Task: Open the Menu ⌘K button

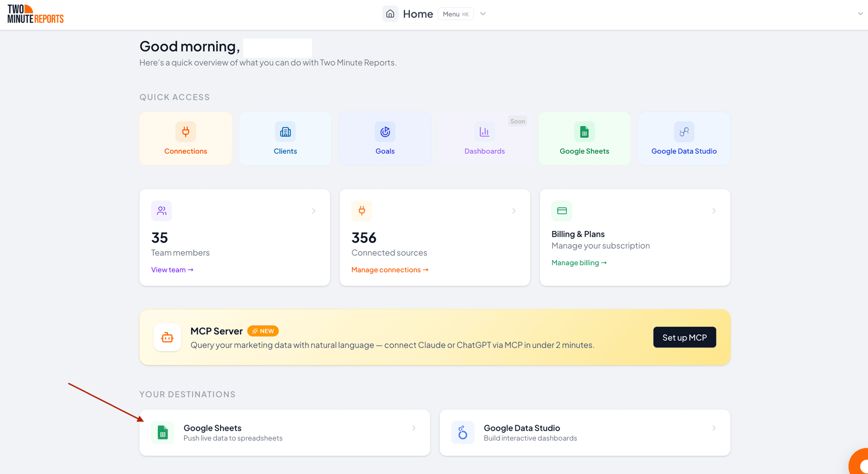Action: pyautogui.click(x=456, y=14)
